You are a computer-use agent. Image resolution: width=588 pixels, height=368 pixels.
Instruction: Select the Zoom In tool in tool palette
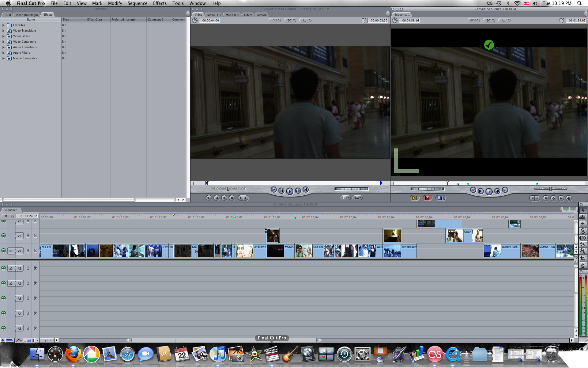583,251
